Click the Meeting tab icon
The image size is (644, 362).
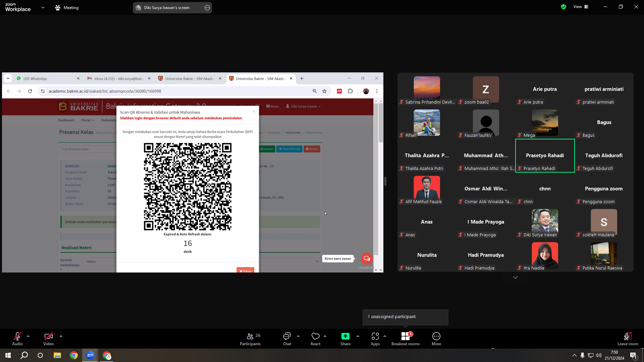point(58,7)
